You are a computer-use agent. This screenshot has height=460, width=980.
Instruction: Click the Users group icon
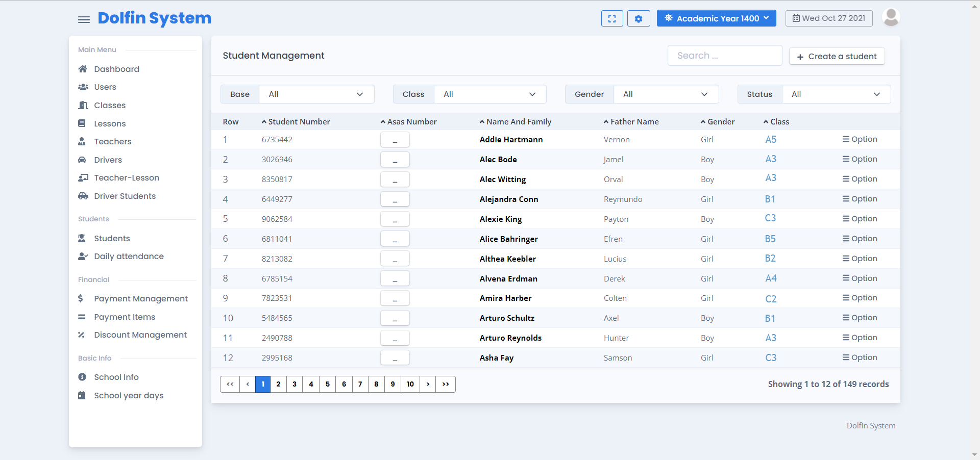pyautogui.click(x=83, y=87)
